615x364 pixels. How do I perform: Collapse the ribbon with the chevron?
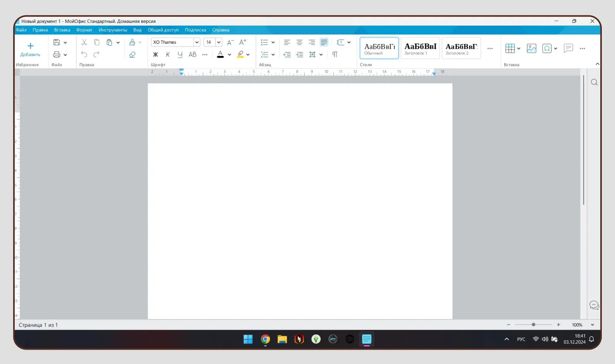click(597, 64)
